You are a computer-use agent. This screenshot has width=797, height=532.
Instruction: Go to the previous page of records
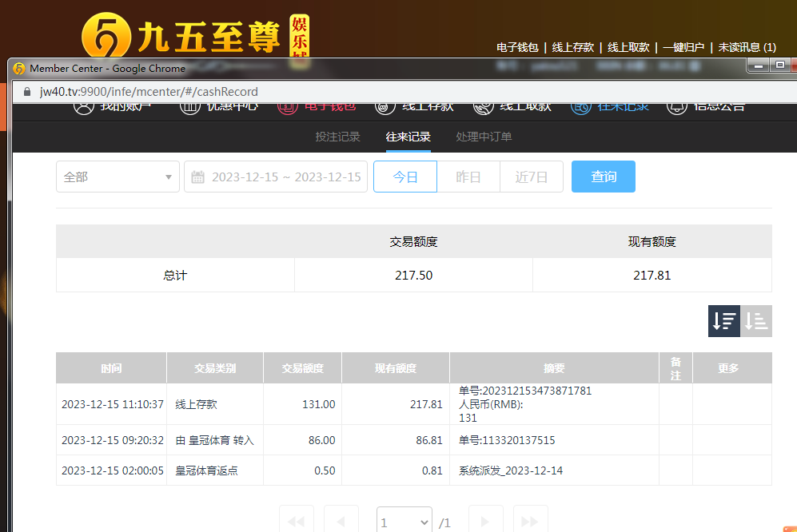[341, 521]
